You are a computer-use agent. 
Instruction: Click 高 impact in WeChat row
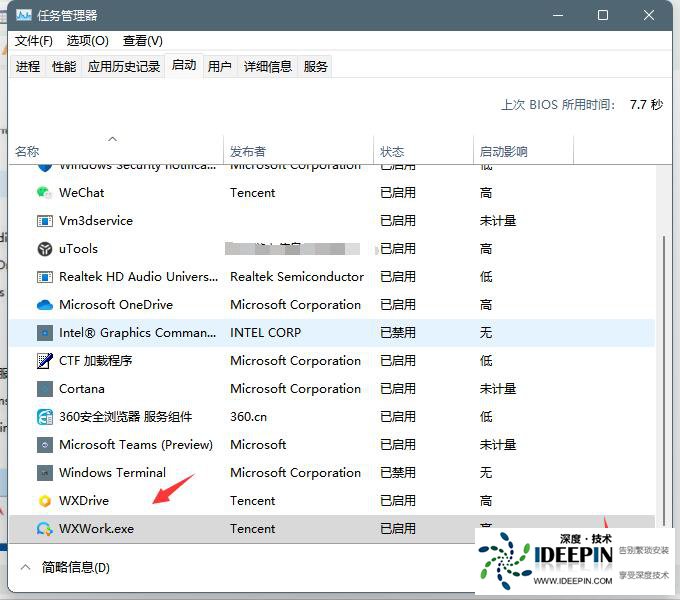486,192
